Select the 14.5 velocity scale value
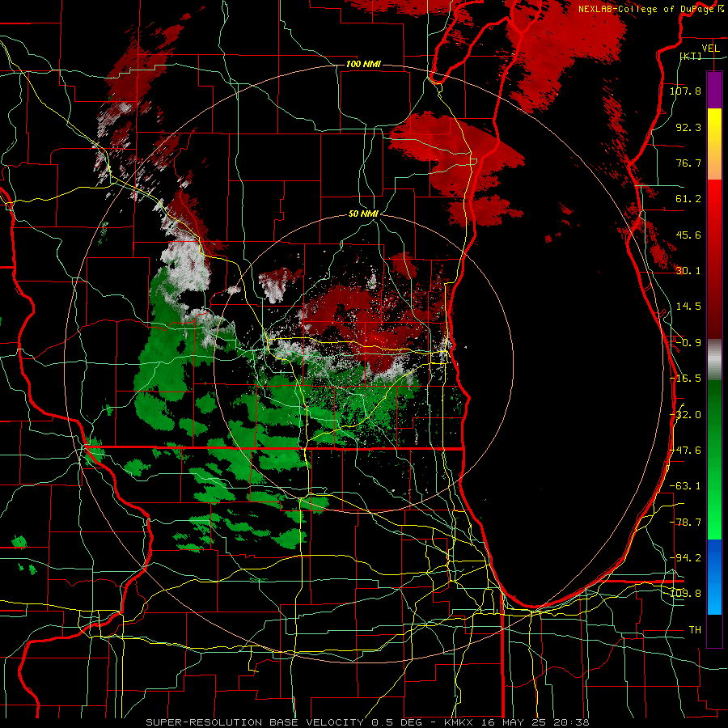Viewport: 728px width, 728px height. [x=688, y=307]
